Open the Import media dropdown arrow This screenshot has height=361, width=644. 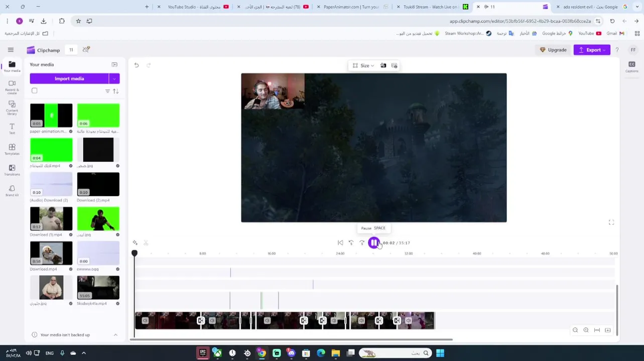tap(114, 78)
